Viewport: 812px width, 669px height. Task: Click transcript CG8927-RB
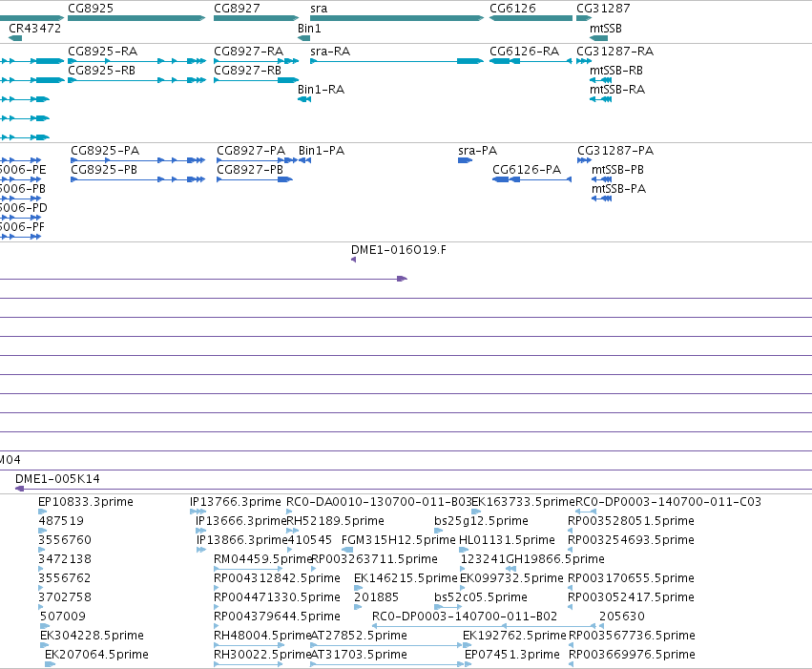247,71
